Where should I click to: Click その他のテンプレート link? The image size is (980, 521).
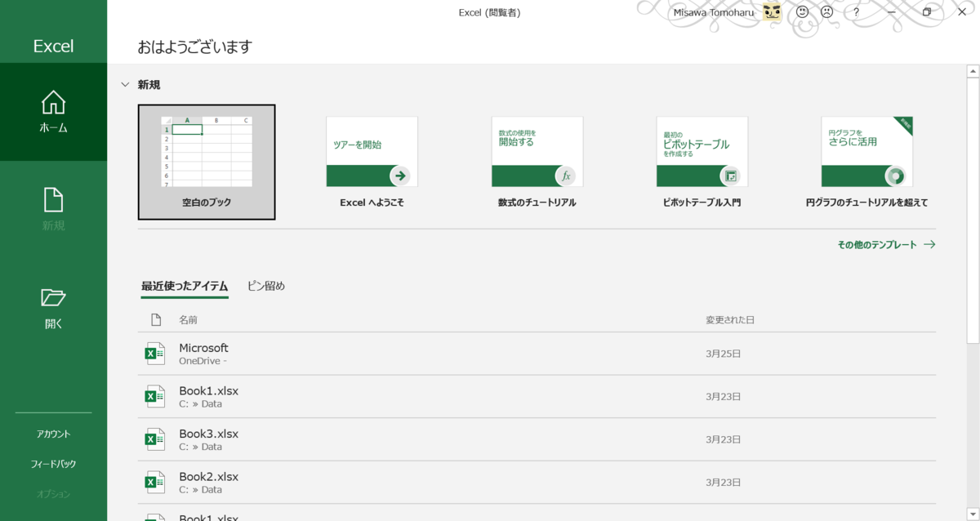click(886, 244)
